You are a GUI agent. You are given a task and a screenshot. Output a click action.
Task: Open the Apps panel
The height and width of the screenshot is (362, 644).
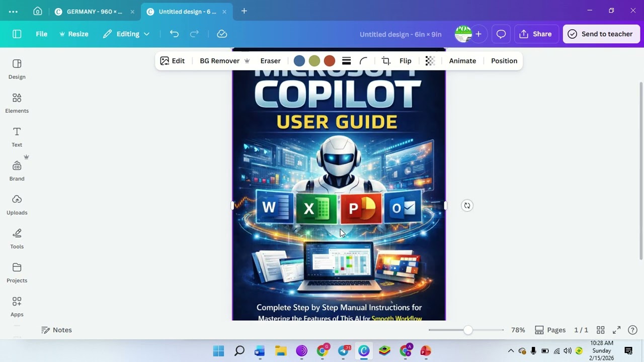coord(17,307)
